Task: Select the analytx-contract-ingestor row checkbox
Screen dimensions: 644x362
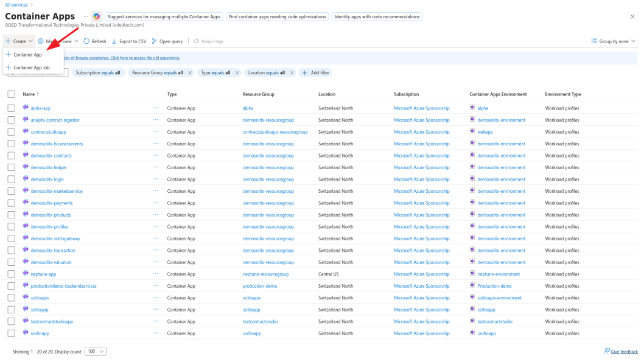Action: click(11, 120)
